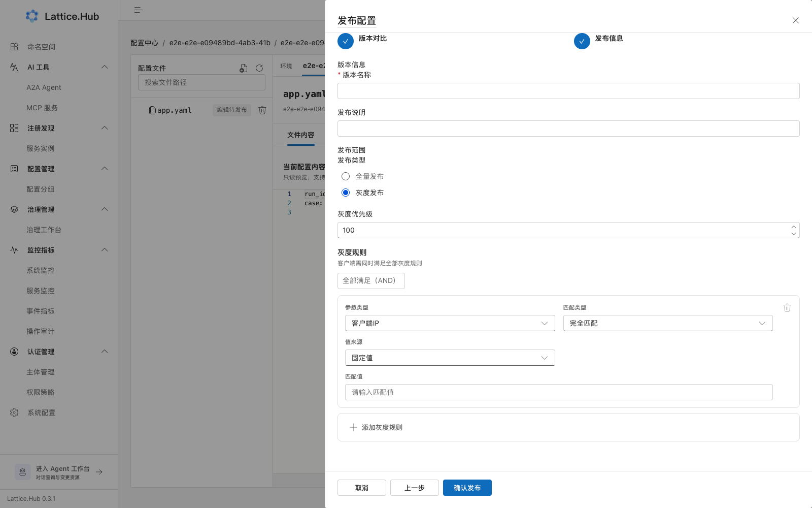The width and height of the screenshot is (812, 508).
Task: Click the 配置中心 breadcrumb link
Action: tap(145, 43)
